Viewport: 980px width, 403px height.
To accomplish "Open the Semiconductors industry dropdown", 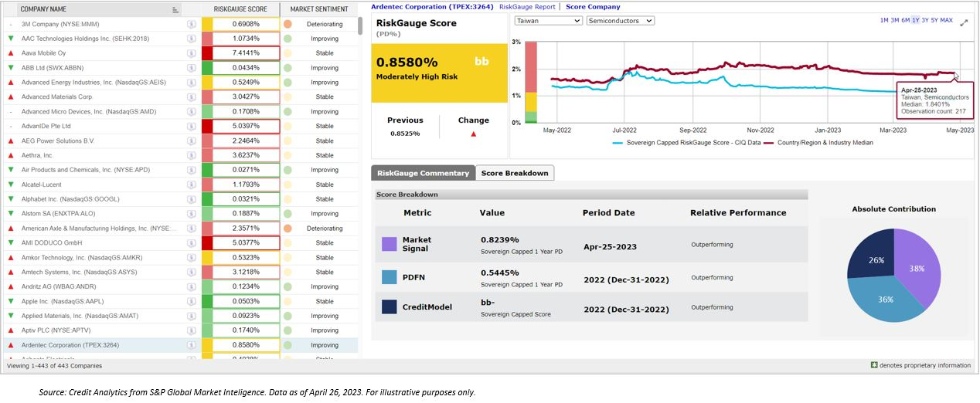I will [620, 21].
